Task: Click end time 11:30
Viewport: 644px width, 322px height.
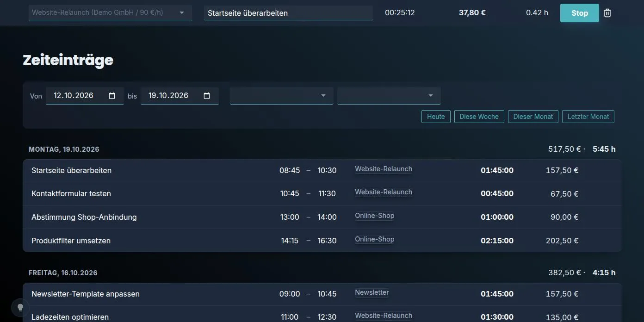Action: tap(327, 194)
